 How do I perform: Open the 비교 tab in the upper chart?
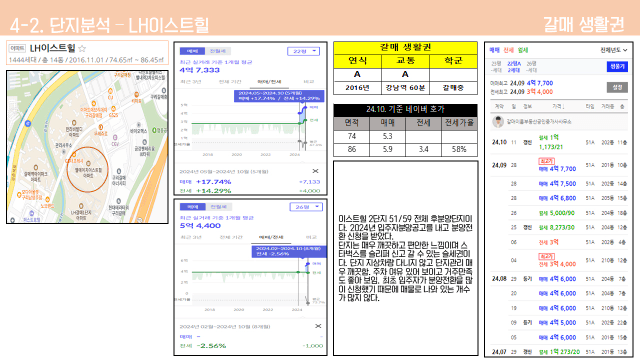[309, 82]
